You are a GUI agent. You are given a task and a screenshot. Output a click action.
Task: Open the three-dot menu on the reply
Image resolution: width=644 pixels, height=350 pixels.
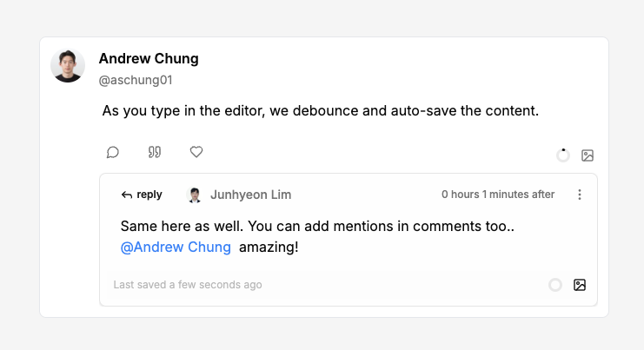(580, 195)
